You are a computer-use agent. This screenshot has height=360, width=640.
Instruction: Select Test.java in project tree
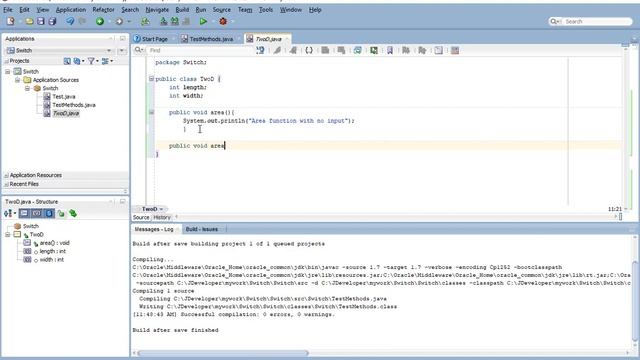[x=64, y=97]
